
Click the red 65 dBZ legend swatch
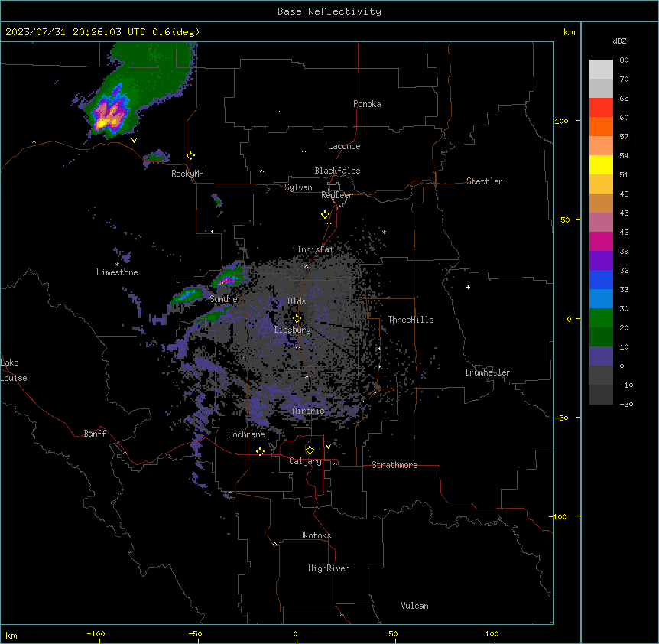point(601,107)
